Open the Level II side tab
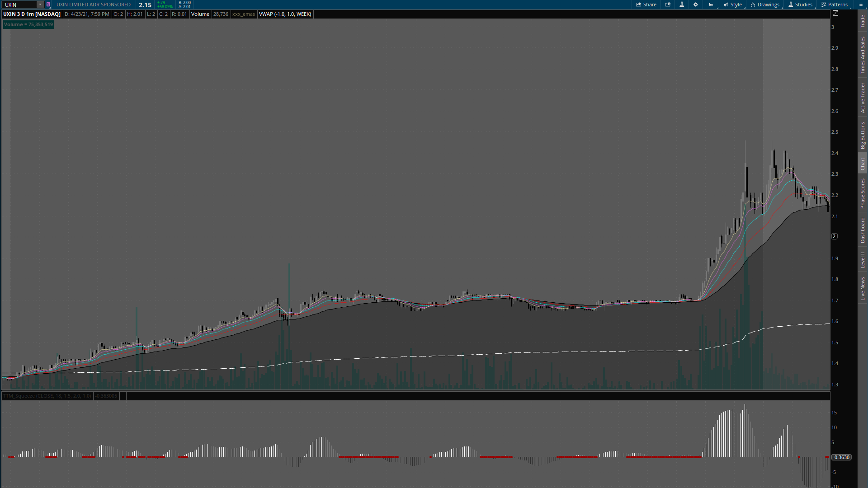868x488 pixels. 863,260
